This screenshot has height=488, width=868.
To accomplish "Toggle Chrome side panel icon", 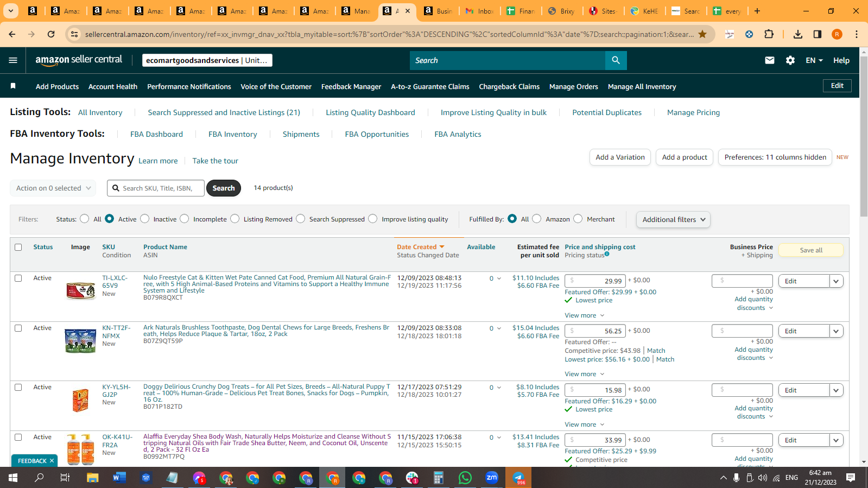I will [818, 34].
